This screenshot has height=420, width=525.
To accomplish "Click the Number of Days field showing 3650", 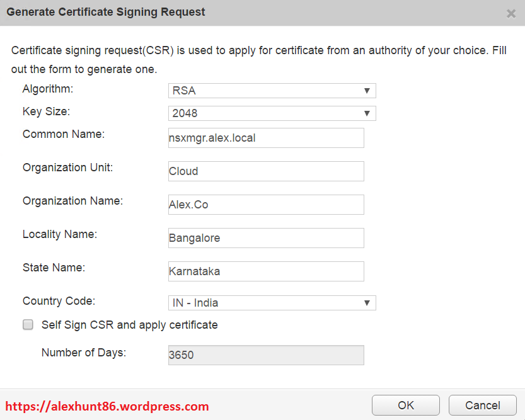I will [266, 355].
